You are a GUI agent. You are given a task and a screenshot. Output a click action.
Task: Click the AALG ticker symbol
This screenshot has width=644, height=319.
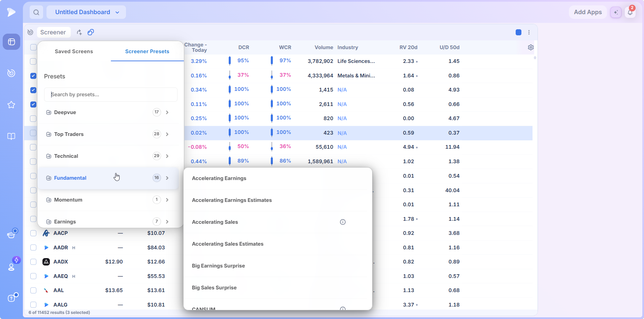click(60, 305)
